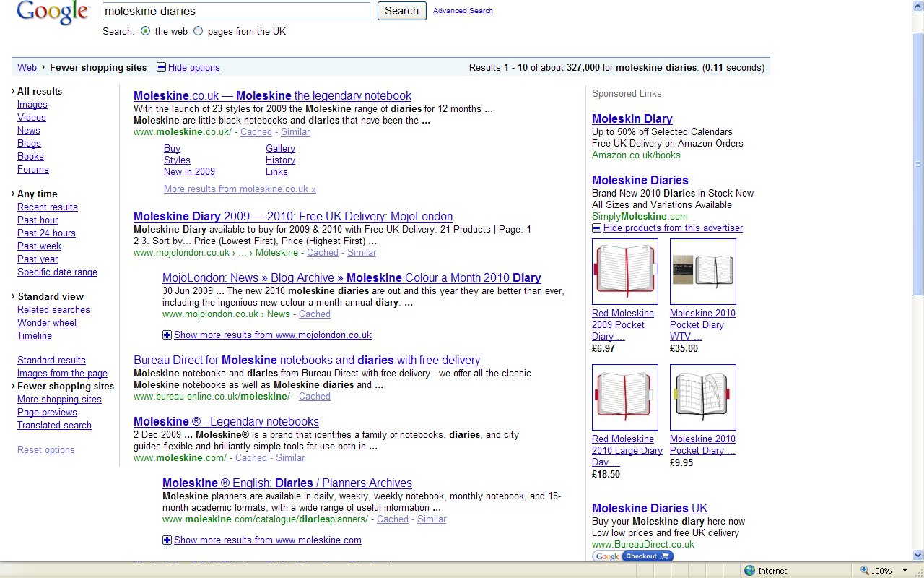
Task: Click the Internet zone globe icon
Action: (749, 571)
